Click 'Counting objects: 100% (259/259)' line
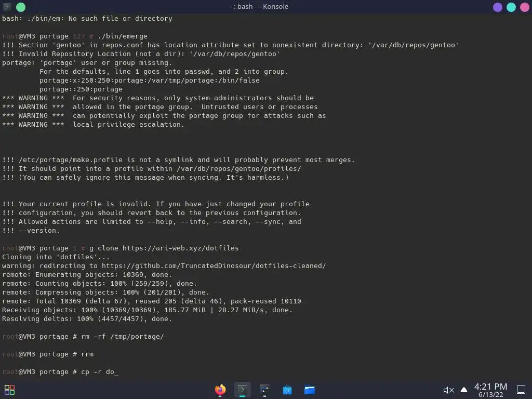 coord(99,283)
